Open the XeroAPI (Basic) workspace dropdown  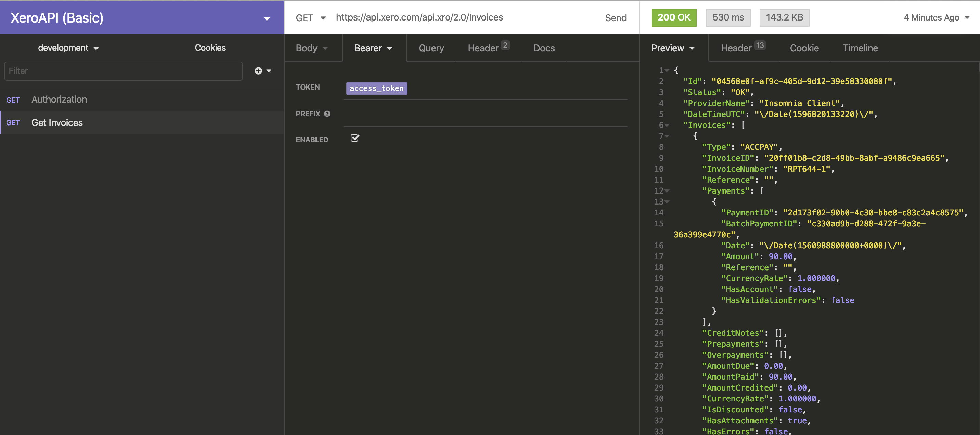[x=267, y=18]
